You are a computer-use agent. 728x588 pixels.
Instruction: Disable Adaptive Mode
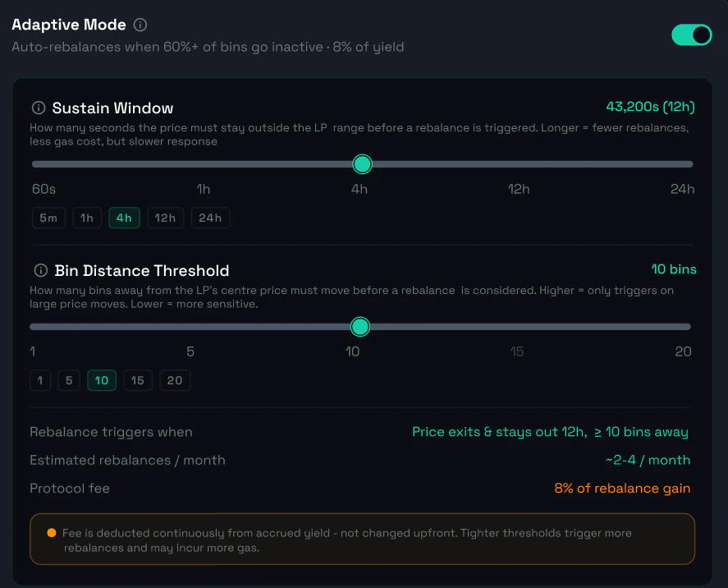691,36
